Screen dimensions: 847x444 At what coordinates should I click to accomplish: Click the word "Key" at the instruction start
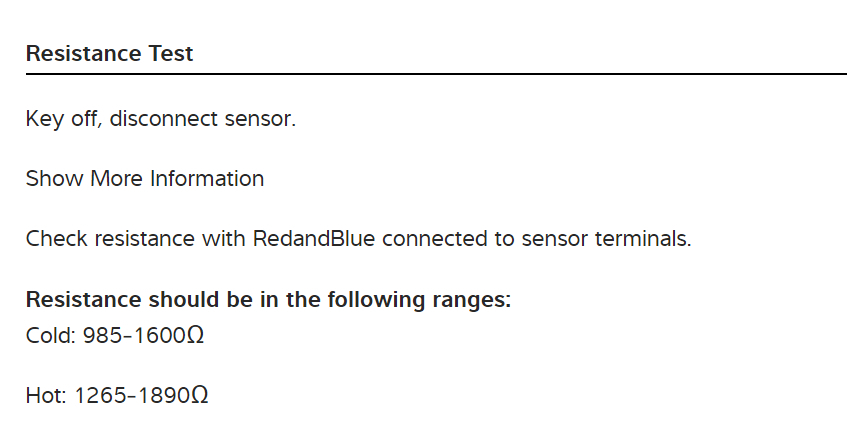(x=43, y=120)
